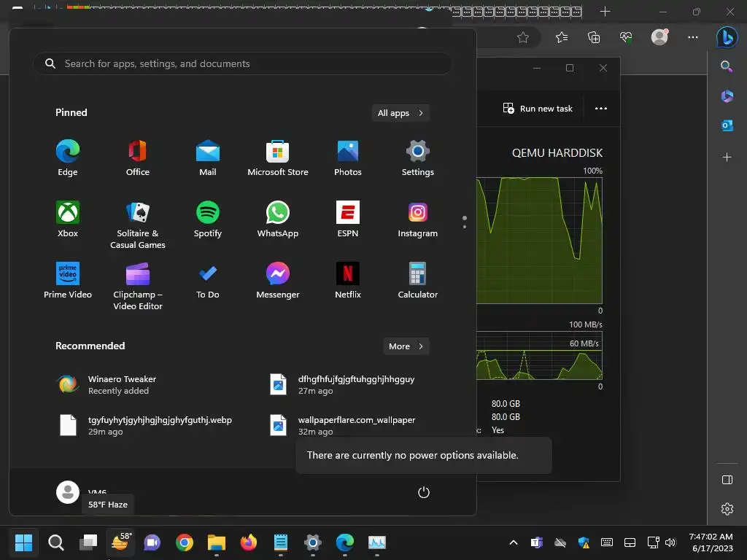This screenshot has height=560, width=747.
Task: Open WhatsApp pinned app
Action: 278,219
